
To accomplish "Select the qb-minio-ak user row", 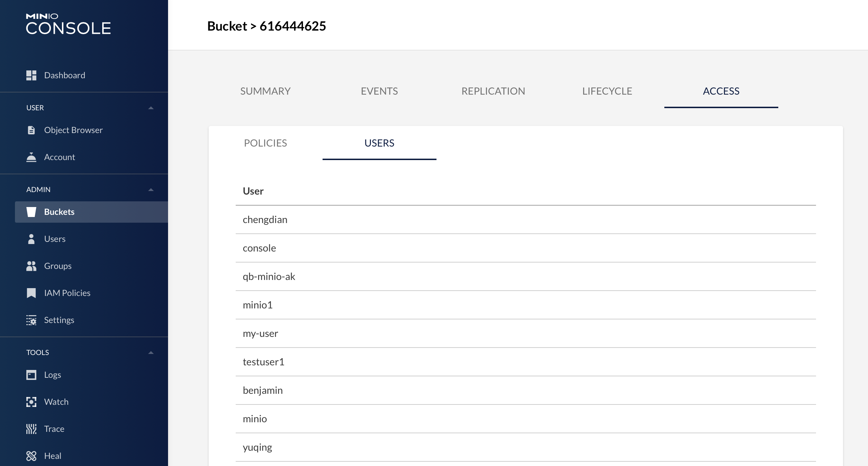I will click(526, 277).
